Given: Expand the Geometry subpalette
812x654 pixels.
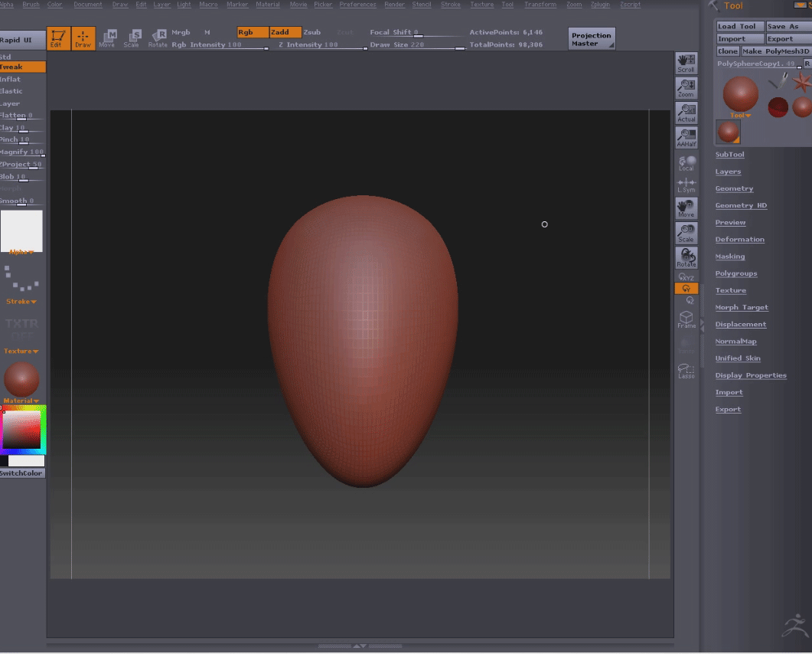Looking at the screenshot, I should pos(734,188).
